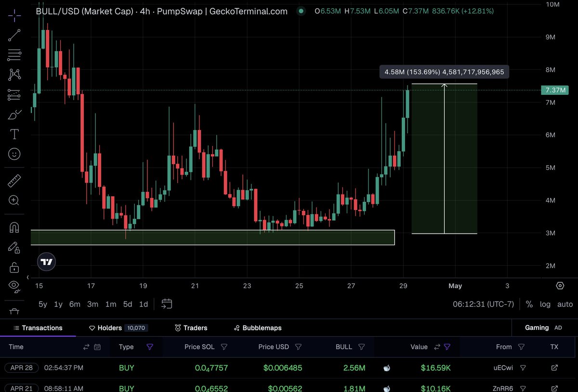This screenshot has height=392, width=578.
Task: Set chart range to 1d
Action: 143,304
